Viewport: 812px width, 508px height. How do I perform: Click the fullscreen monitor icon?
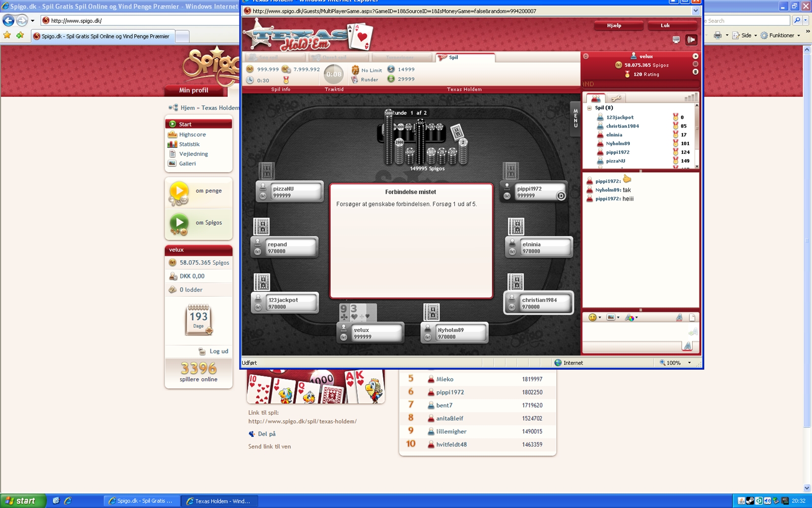click(676, 40)
